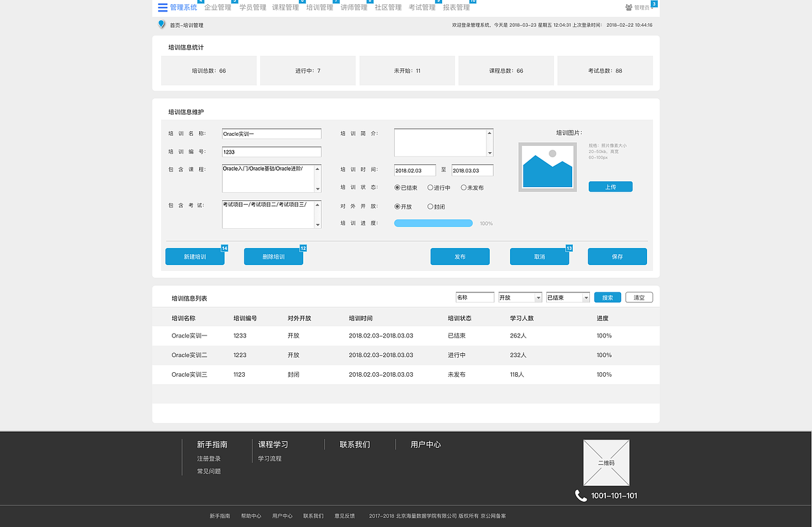Image resolution: width=812 pixels, height=527 pixels.
Task: Click the blue location pin icon before 首页
Action: click(x=162, y=24)
